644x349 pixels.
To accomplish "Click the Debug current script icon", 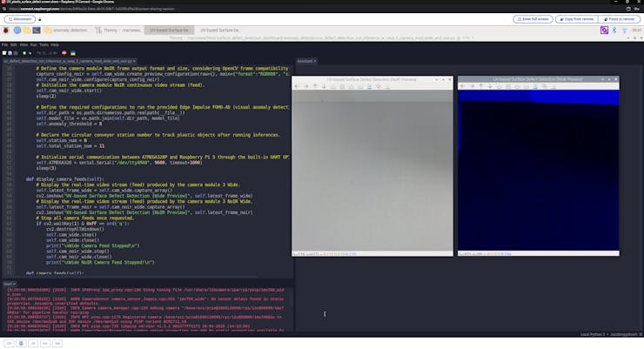I will point(30,53).
